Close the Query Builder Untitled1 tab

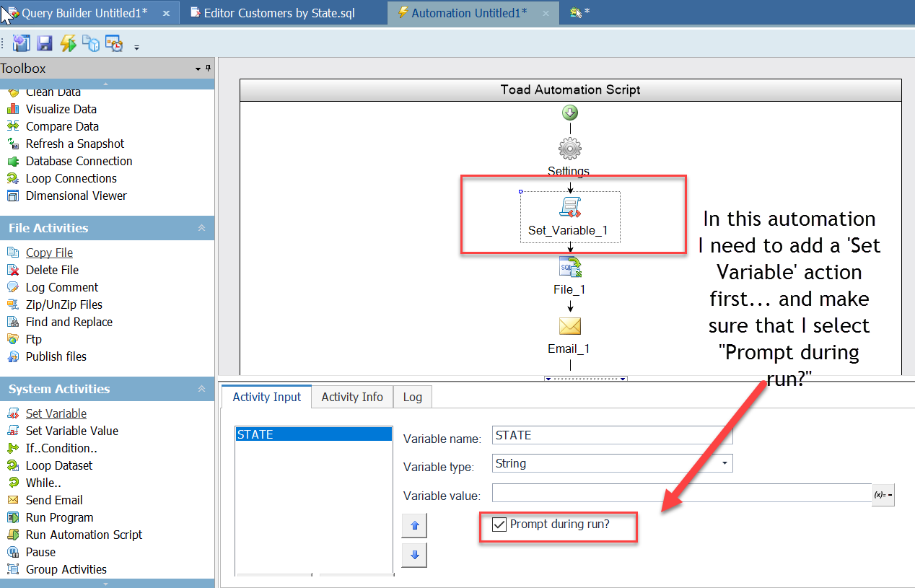pos(166,13)
